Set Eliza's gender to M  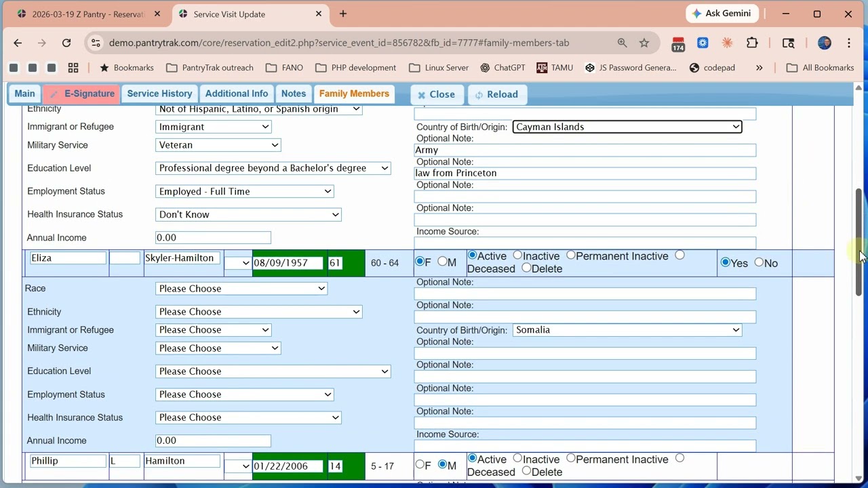click(x=442, y=261)
